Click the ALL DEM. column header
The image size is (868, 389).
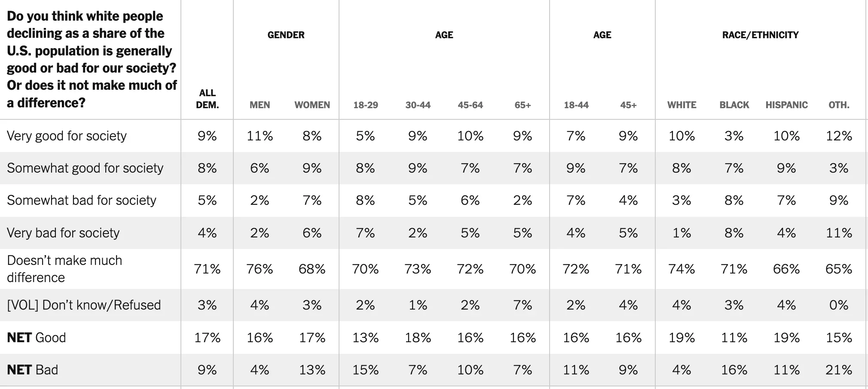pyautogui.click(x=207, y=99)
